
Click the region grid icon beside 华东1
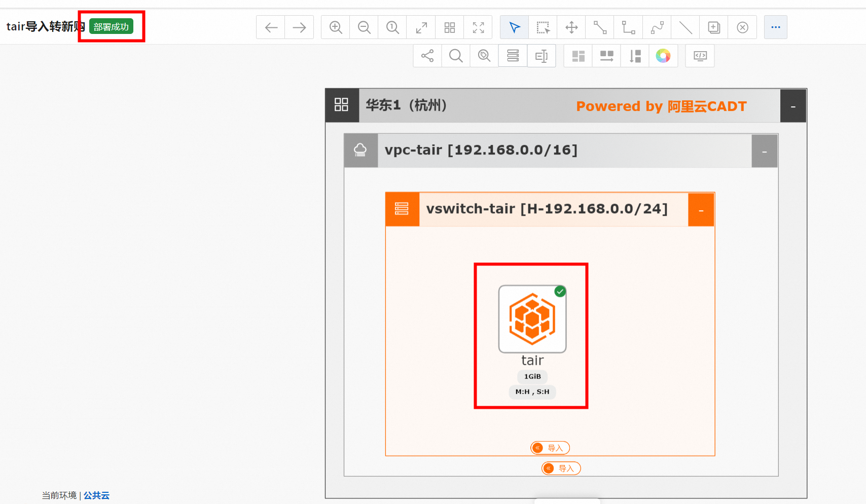(342, 105)
